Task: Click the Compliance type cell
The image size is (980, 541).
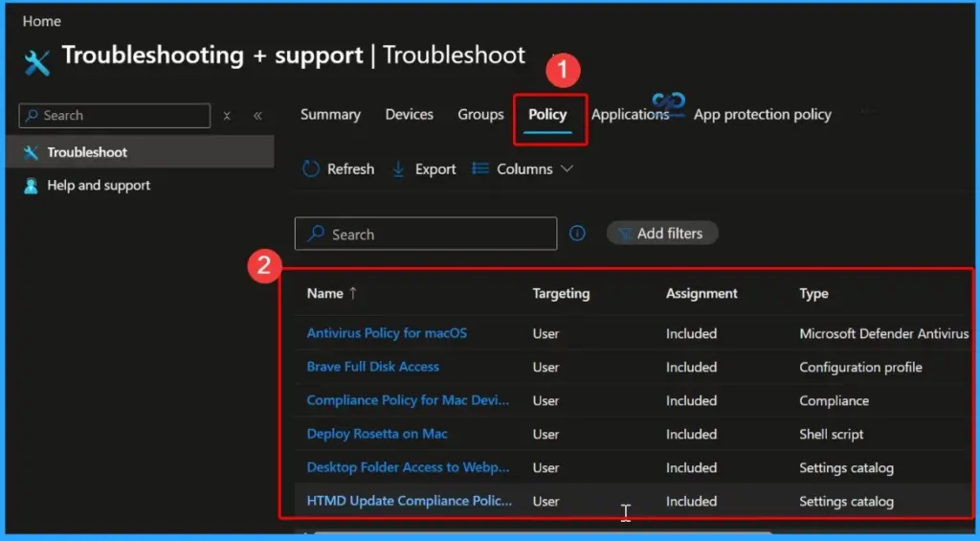Action: pyautogui.click(x=834, y=401)
